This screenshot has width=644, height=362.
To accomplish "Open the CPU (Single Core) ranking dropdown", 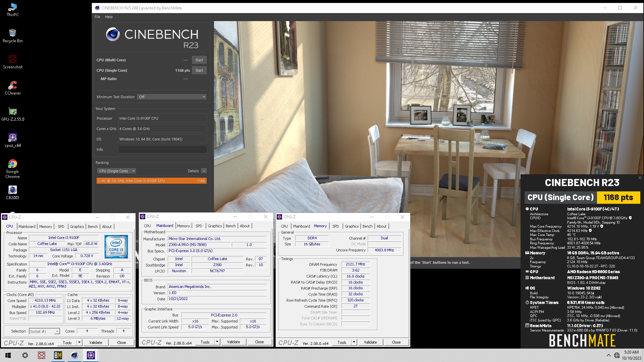I will coord(117,171).
